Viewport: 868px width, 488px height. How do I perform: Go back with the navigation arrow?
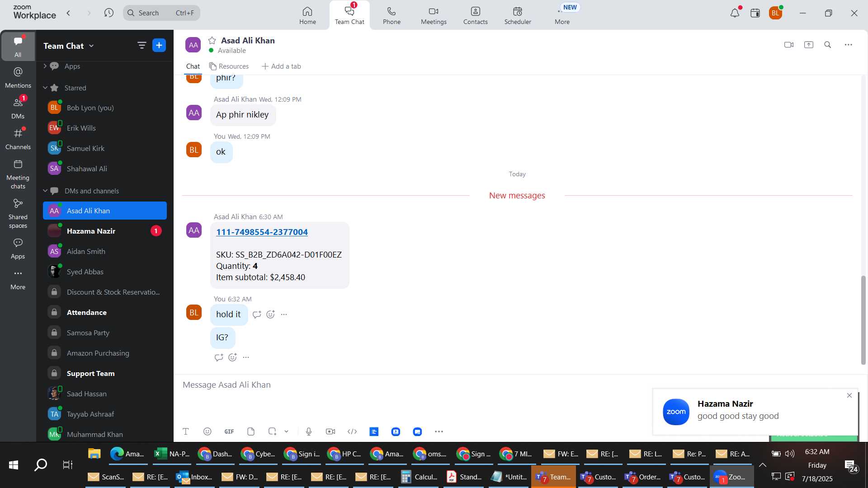tap(68, 13)
